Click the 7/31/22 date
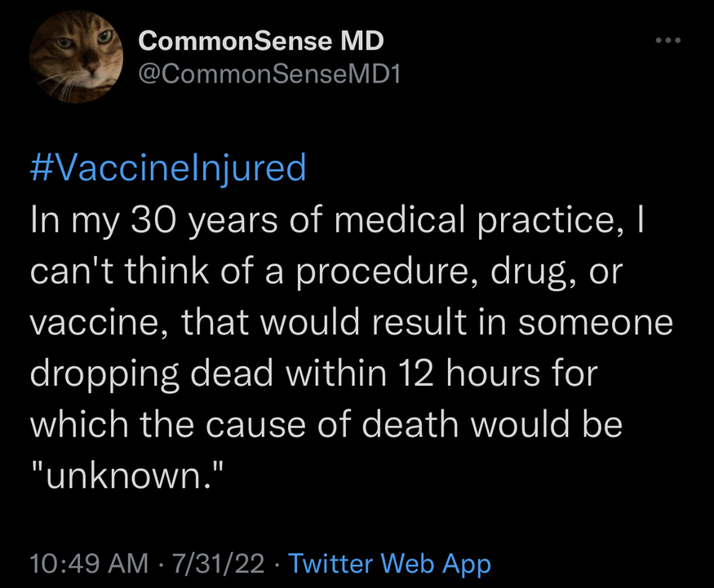This screenshot has width=714, height=588. 219,563
